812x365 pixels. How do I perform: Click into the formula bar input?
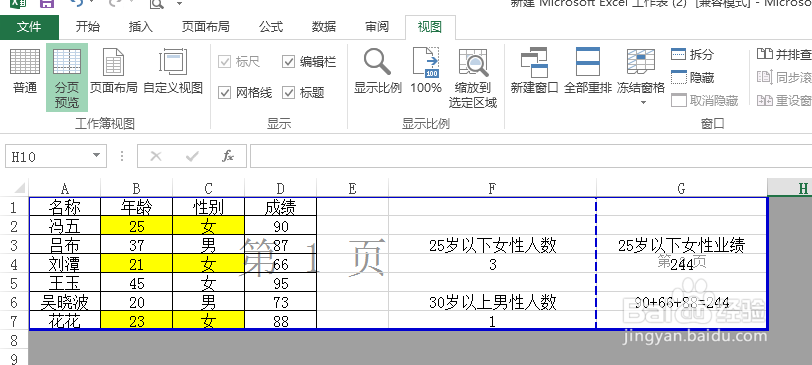pyautogui.click(x=531, y=156)
